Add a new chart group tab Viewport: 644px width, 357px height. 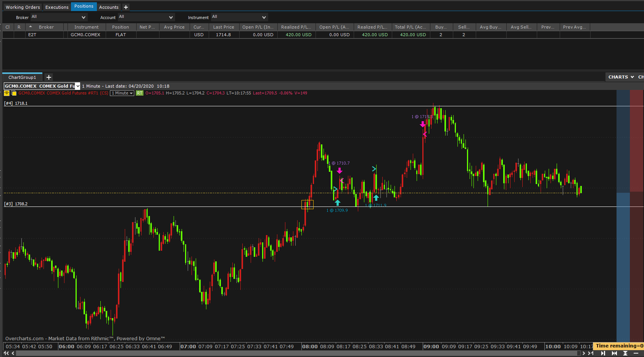49,77
